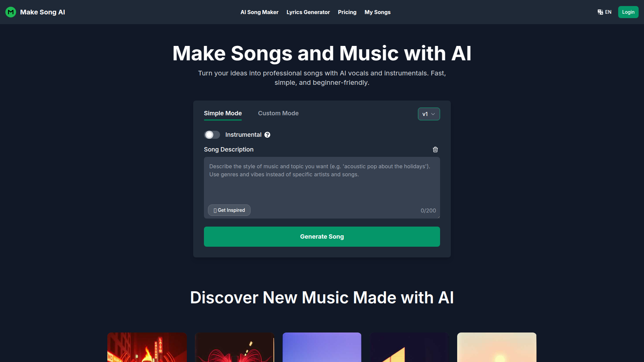Open the purple gradient song thumbnail

click(322, 347)
